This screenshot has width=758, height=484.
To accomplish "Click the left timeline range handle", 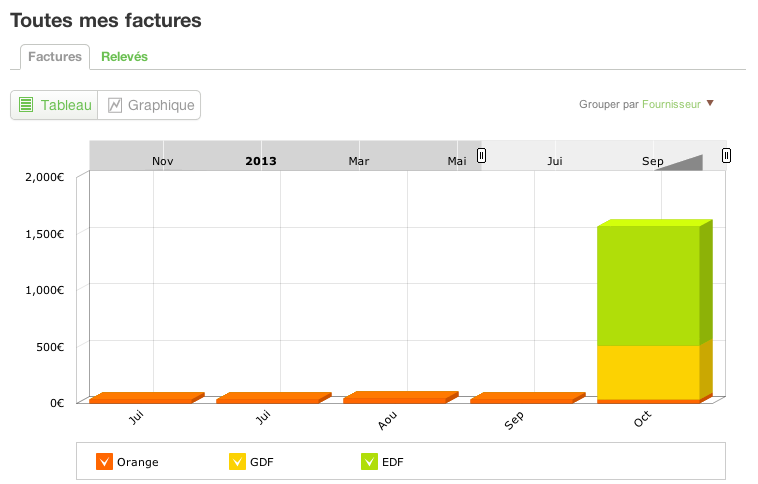I will (x=481, y=155).
